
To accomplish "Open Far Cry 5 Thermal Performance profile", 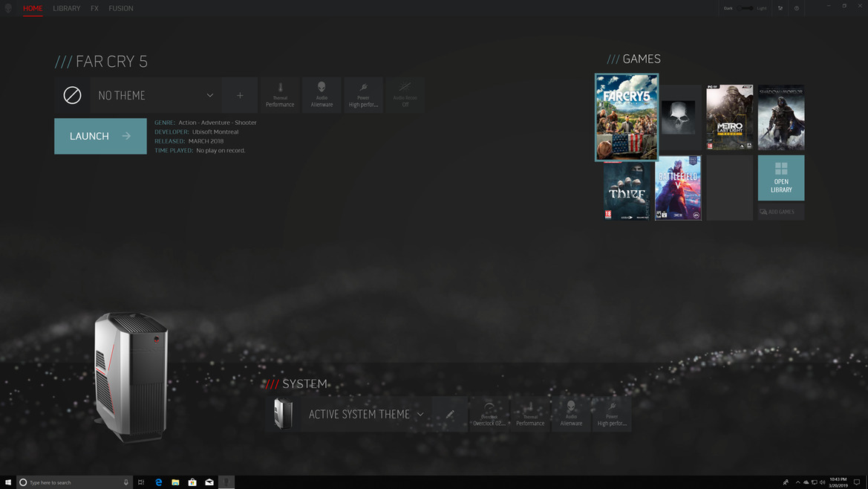I will 280,95.
